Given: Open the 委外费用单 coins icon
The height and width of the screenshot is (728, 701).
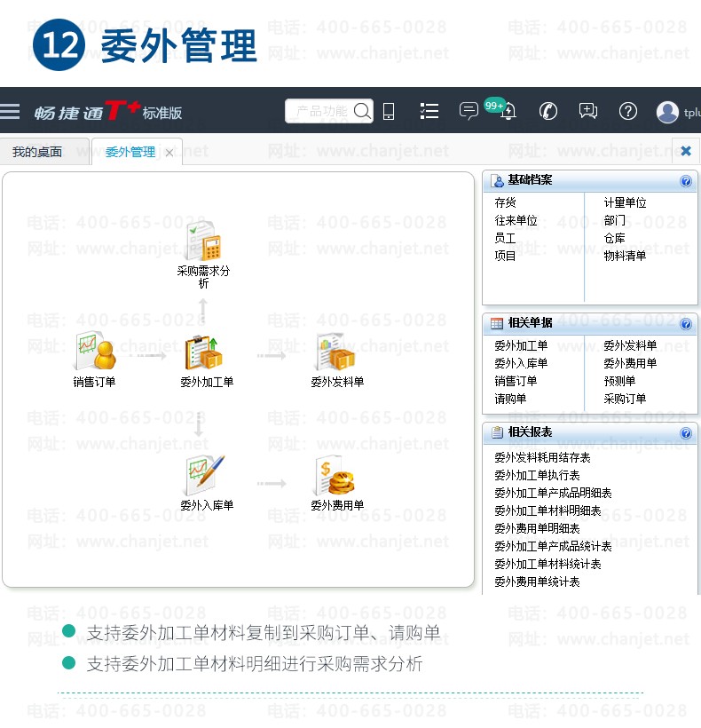Looking at the screenshot, I should point(336,475).
